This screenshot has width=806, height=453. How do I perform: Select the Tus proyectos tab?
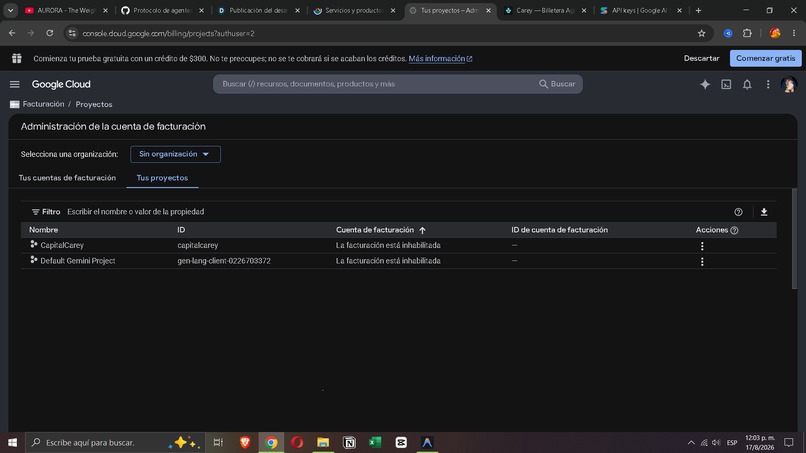(162, 178)
